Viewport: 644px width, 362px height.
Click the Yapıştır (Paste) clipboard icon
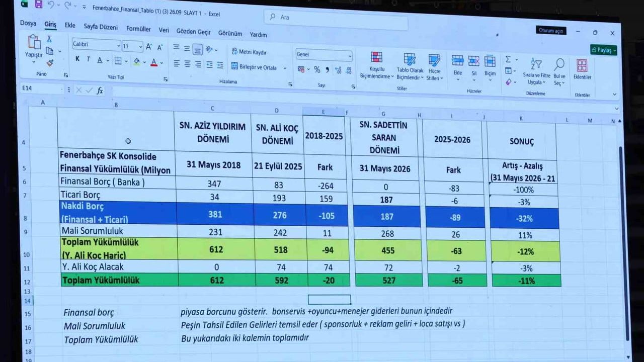tap(34, 42)
